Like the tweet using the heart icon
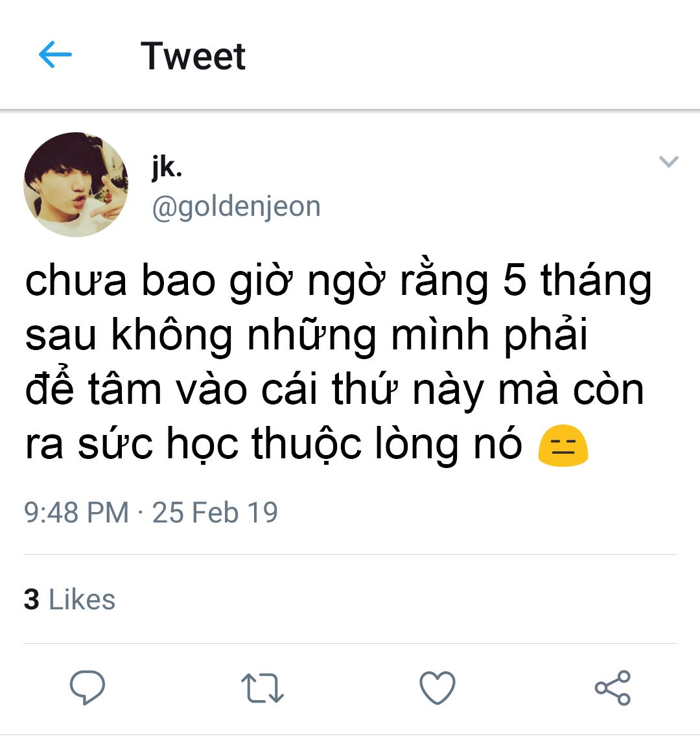This screenshot has height=739, width=700. 437,687
